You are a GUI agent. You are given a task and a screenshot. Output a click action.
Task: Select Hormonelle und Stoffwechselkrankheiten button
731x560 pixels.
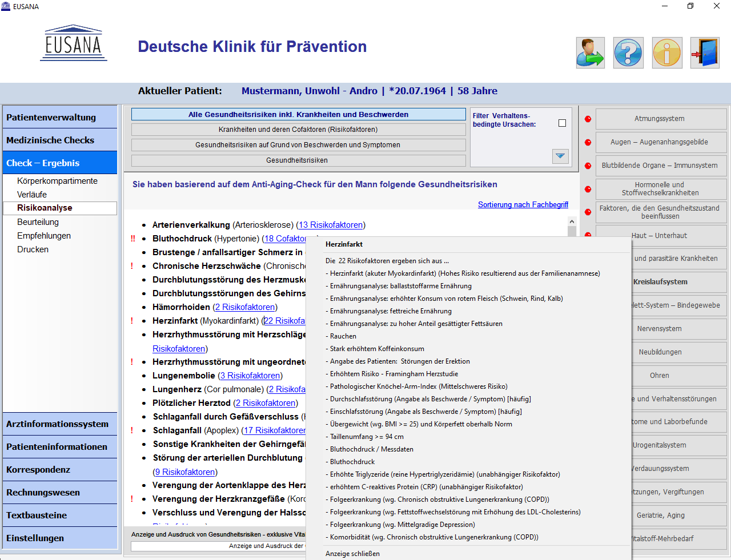click(x=661, y=189)
